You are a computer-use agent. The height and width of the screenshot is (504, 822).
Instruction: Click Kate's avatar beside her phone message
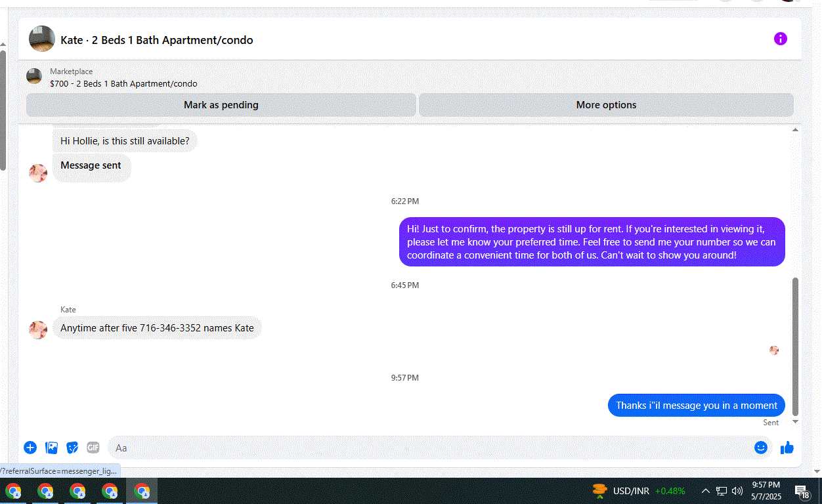(x=38, y=329)
